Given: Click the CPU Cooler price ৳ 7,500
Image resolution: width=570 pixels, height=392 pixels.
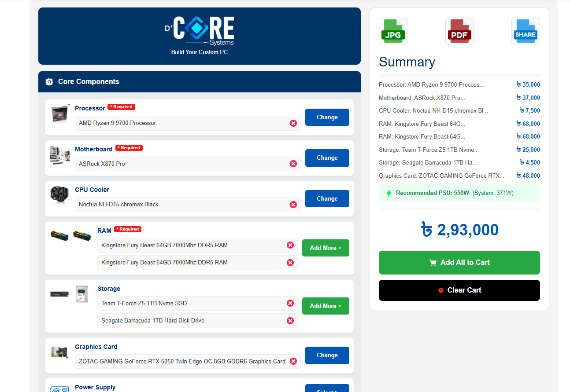Looking at the screenshot, I should pos(529,111).
